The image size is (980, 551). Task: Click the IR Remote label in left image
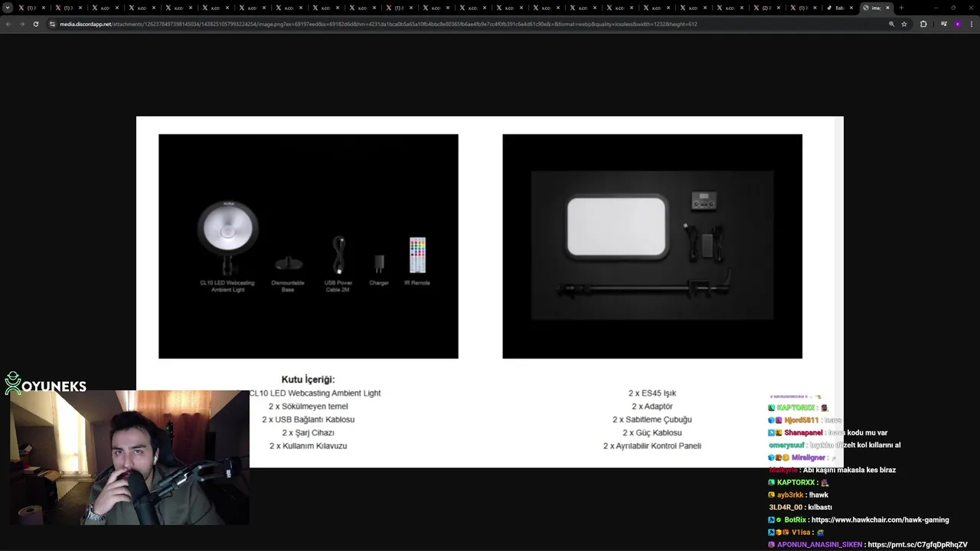pyautogui.click(x=417, y=283)
